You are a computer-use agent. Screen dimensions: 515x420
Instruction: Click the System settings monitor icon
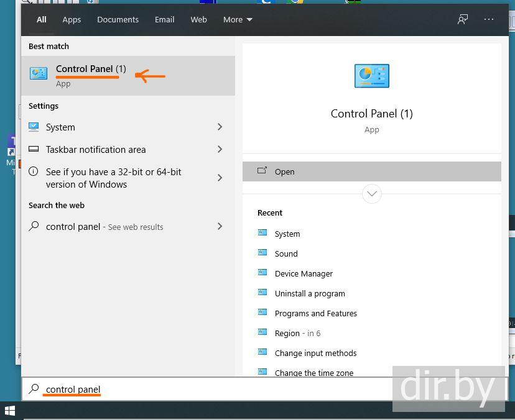34,127
